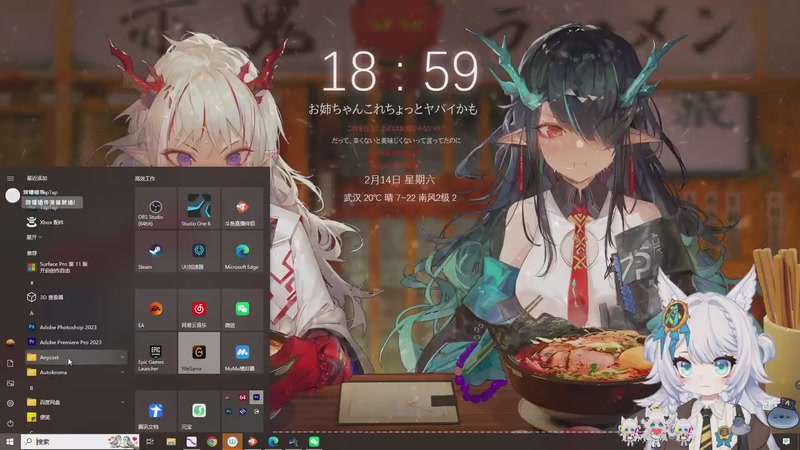The width and height of the screenshot is (800, 450).
Task: Open File Explorer on the taskbar
Action: (x=171, y=441)
